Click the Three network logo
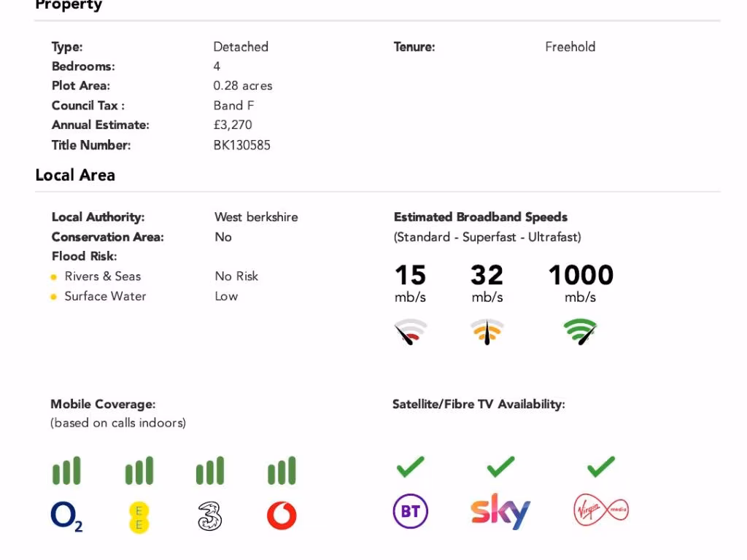 coord(210,516)
